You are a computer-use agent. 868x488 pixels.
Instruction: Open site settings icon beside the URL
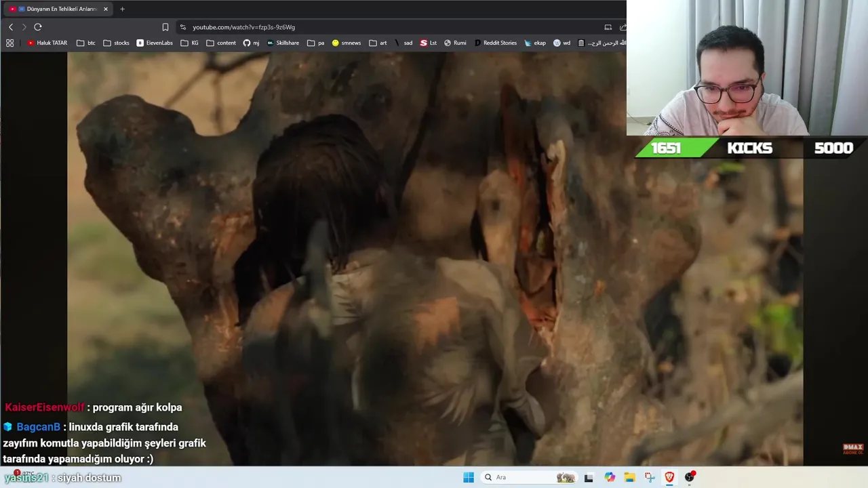pos(182,27)
